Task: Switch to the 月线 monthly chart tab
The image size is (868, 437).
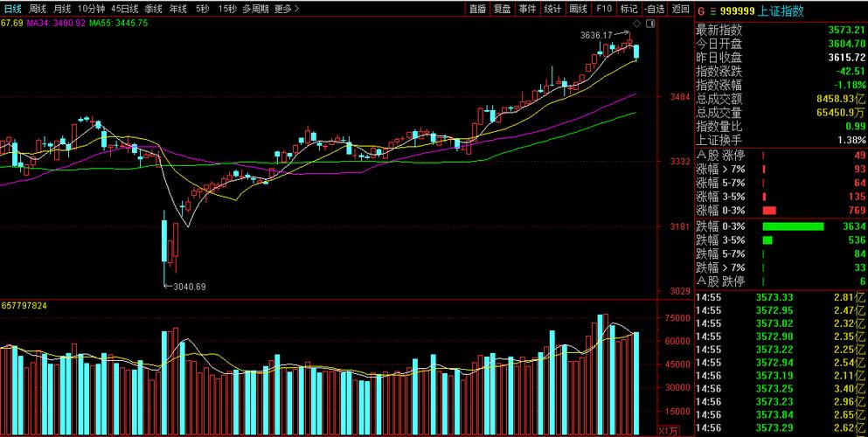Action: tap(62, 9)
